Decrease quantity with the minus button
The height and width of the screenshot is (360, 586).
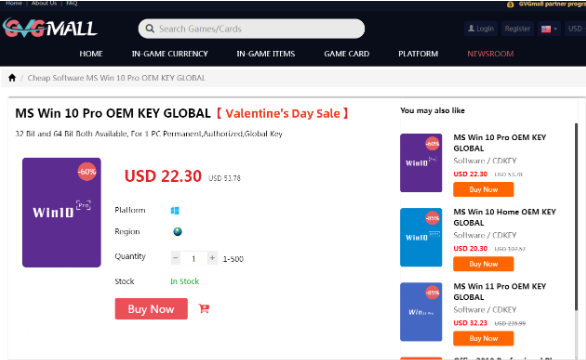176,258
